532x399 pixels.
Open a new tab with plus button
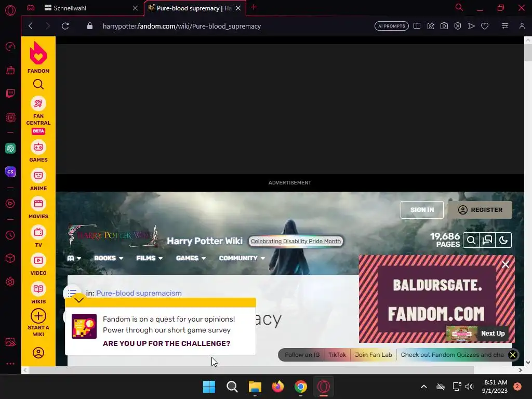254,7
